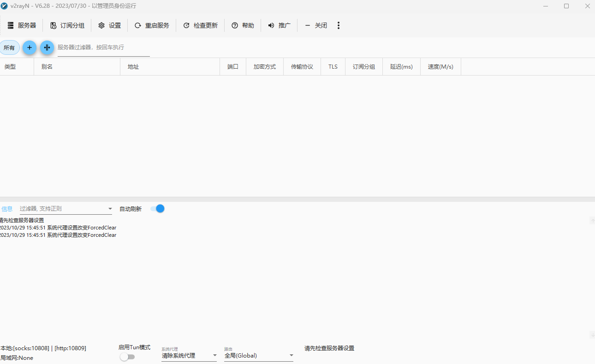Screen dimensions: 595x364
Task: Click the auto column width button
Action: click(47, 47)
